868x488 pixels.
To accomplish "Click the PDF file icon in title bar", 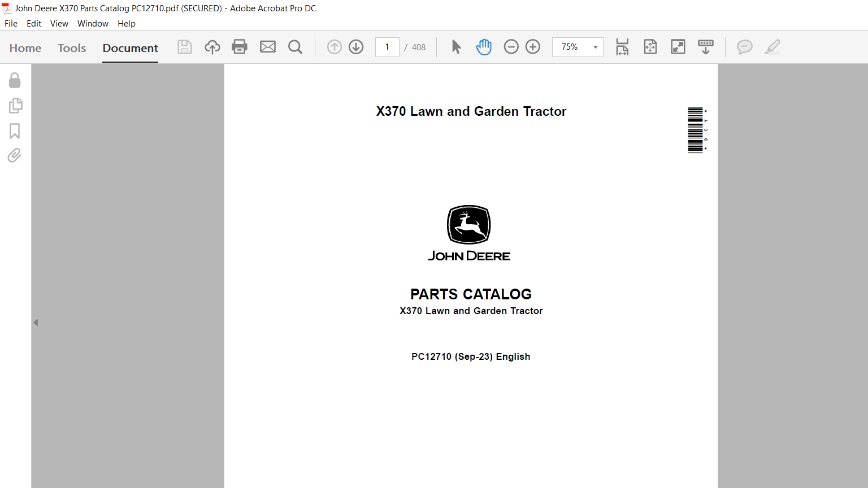I will tap(7, 8).
